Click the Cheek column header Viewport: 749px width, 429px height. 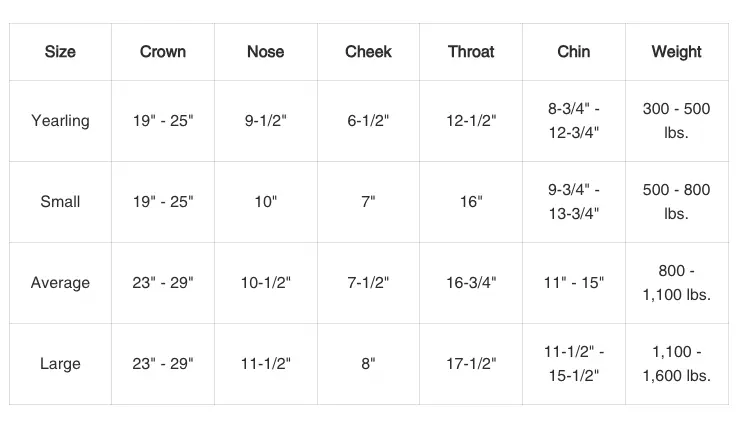point(368,52)
